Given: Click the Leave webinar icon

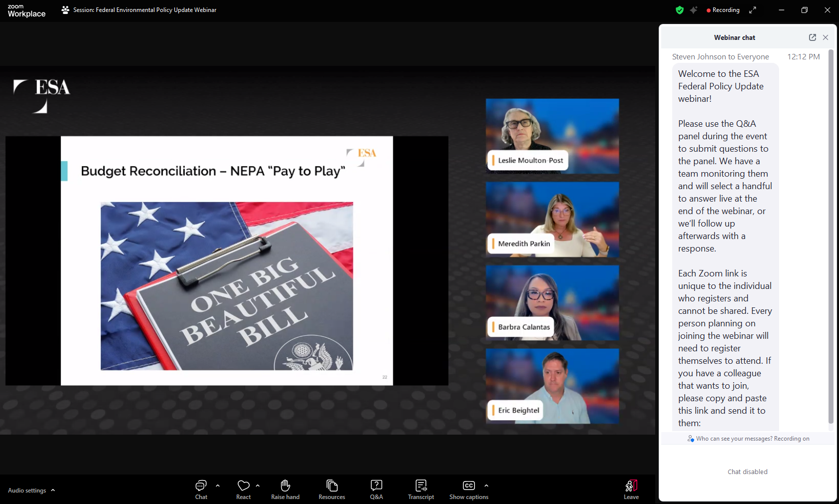Looking at the screenshot, I should click(x=631, y=486).
